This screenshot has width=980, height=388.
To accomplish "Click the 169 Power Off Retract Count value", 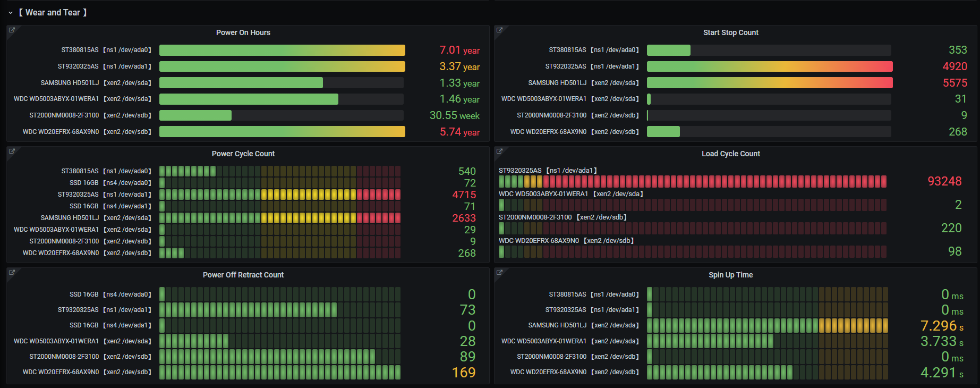I will pyautogui.click(x=464, y=373).
